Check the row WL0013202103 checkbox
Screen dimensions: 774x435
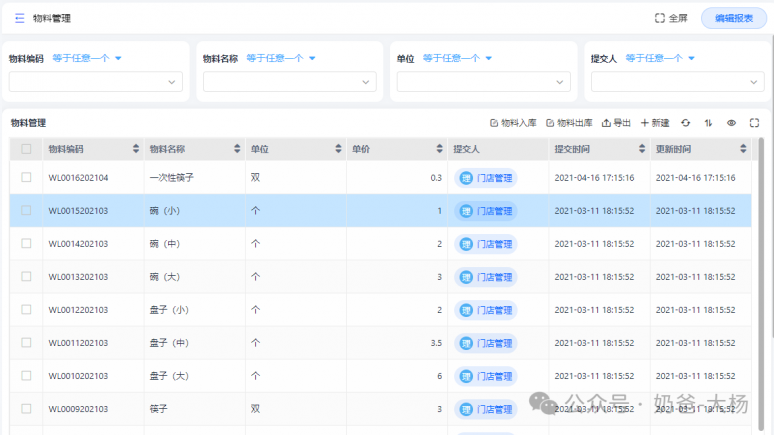pos(26,277)
